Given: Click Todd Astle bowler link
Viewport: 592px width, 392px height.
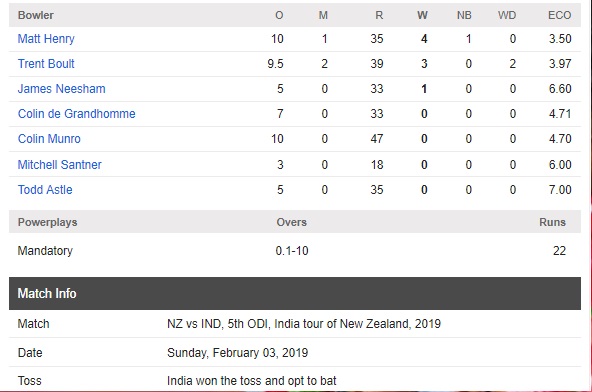Looking at the screenshot, I should click(45, 190).
